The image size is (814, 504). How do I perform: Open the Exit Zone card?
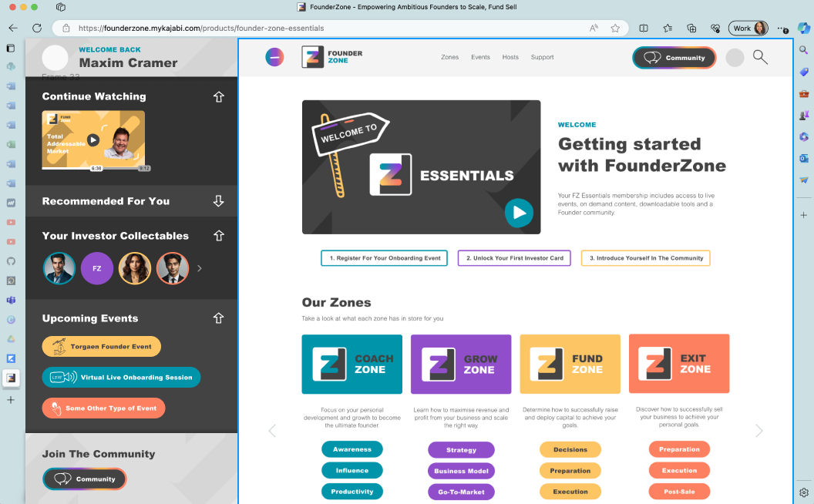679,363
